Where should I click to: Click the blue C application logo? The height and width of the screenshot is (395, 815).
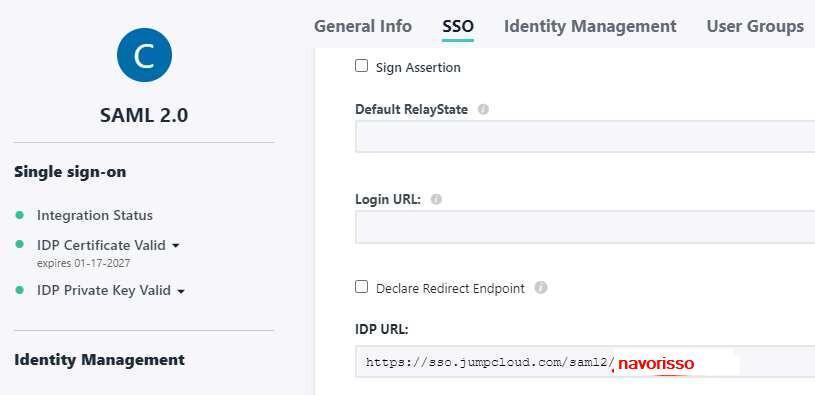pos(144,55)
